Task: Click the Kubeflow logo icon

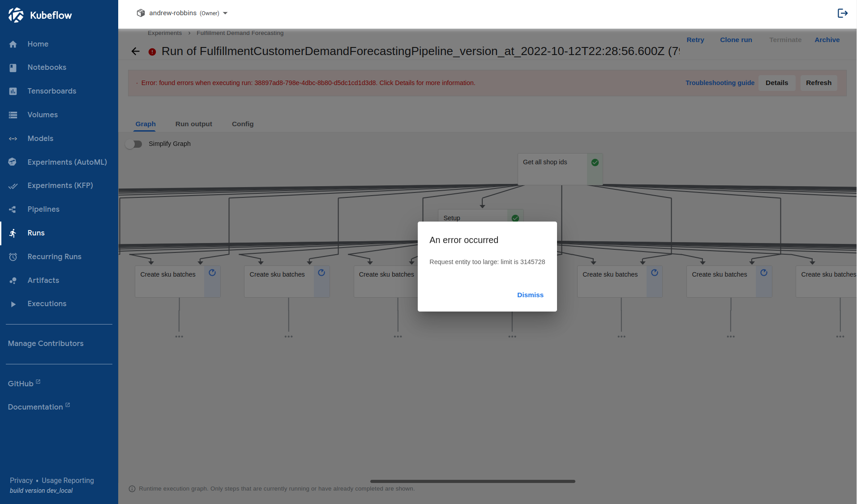Action: point(16,15)
